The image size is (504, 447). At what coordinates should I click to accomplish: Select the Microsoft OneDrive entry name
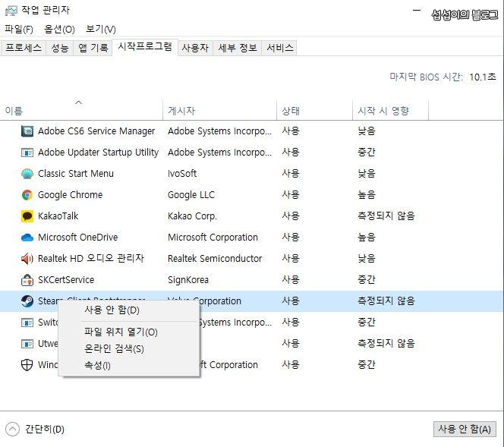coord(77,238)
